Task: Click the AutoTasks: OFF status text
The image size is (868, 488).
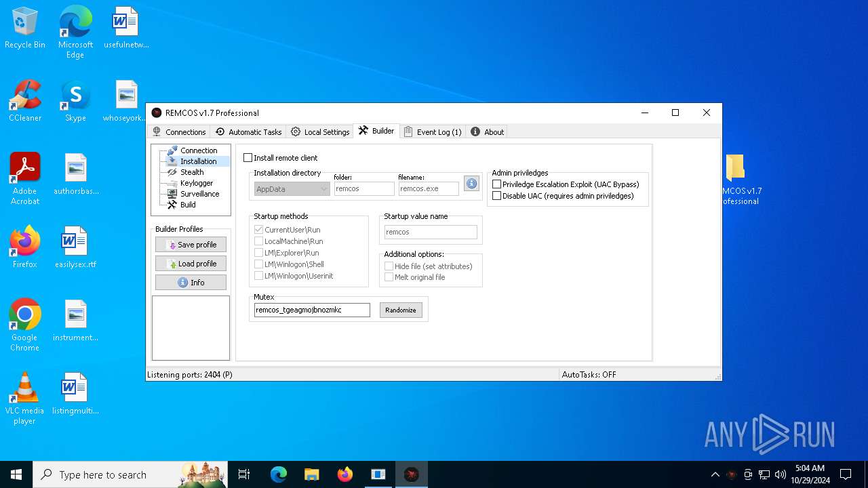Action: click(x=589, y=374)
